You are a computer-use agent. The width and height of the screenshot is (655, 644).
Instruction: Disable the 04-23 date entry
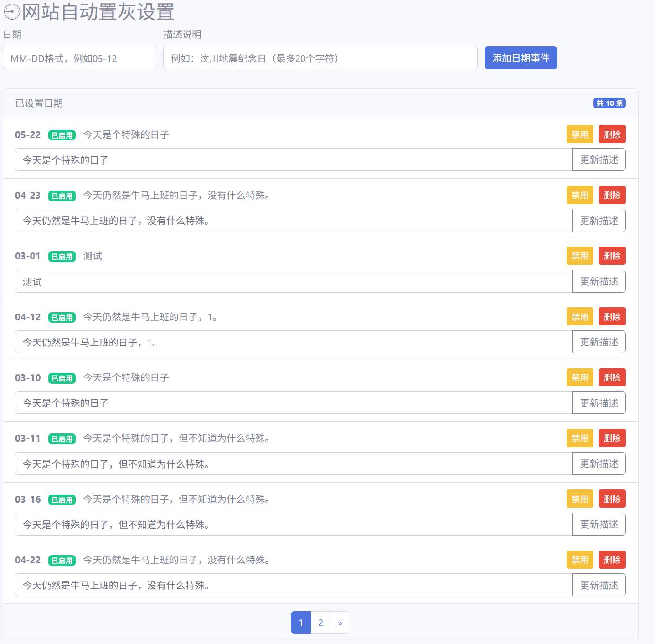pyautogui.click(x=579, y=195)
